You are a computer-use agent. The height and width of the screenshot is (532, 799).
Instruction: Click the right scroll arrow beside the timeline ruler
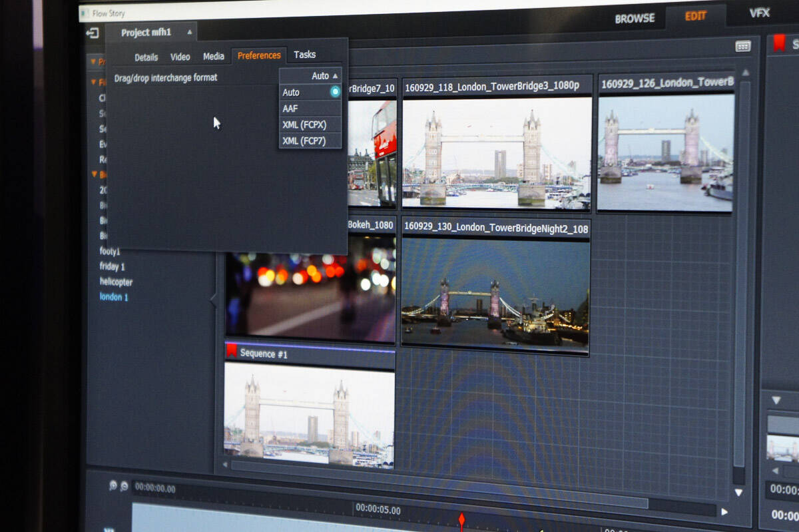pos(724,511)
